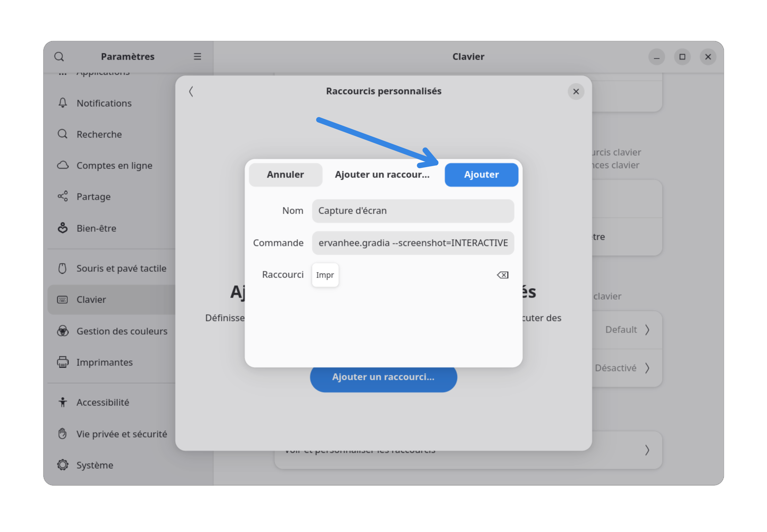This screenshot has width=767, height=532.
Task: Open the bottom row chevron for shortcuts
Action: click(x=647, y=450)
